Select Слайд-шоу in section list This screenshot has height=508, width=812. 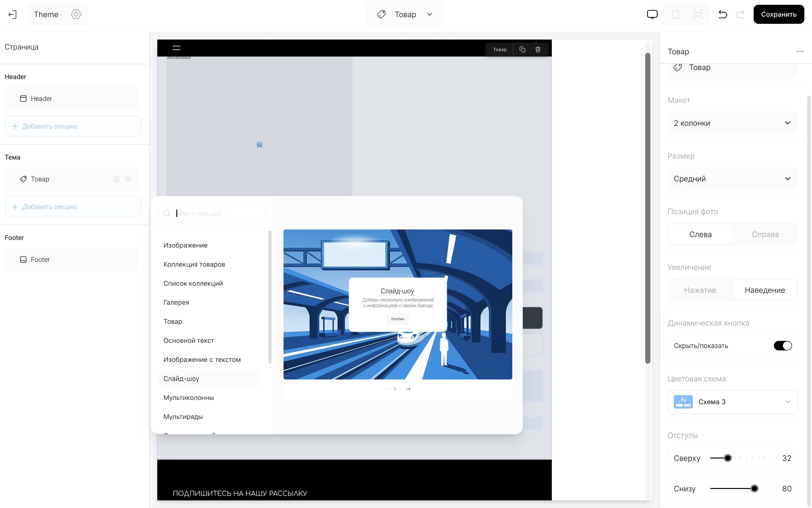[208, 379]
